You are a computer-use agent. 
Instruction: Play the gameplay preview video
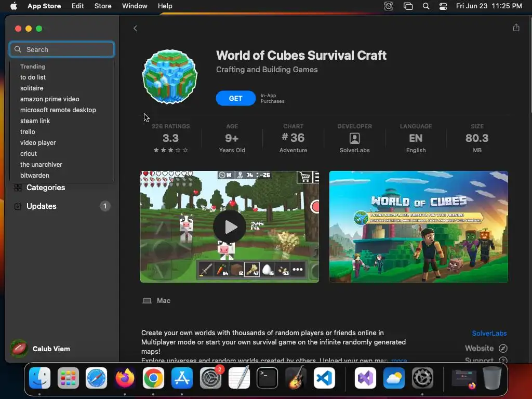(x=229, y=227)
